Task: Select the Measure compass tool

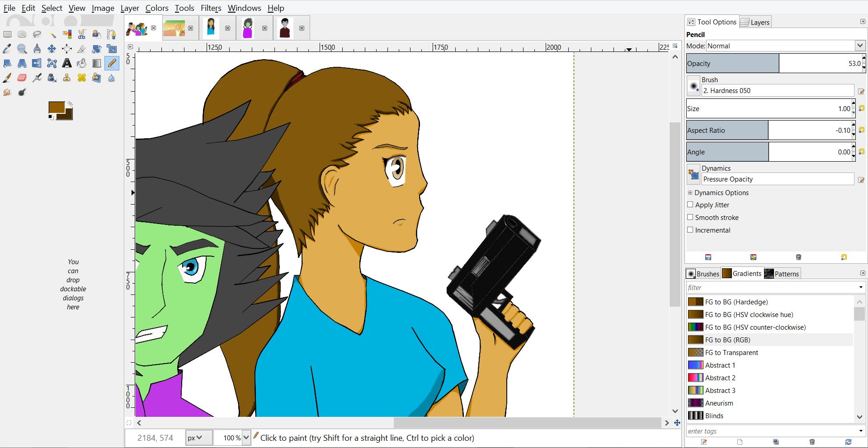Action: coord(37,49)
